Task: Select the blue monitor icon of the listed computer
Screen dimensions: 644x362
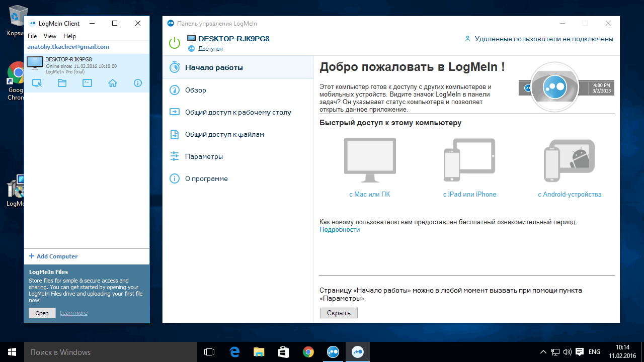Action: pyautogui.click(x=35, y=63)
